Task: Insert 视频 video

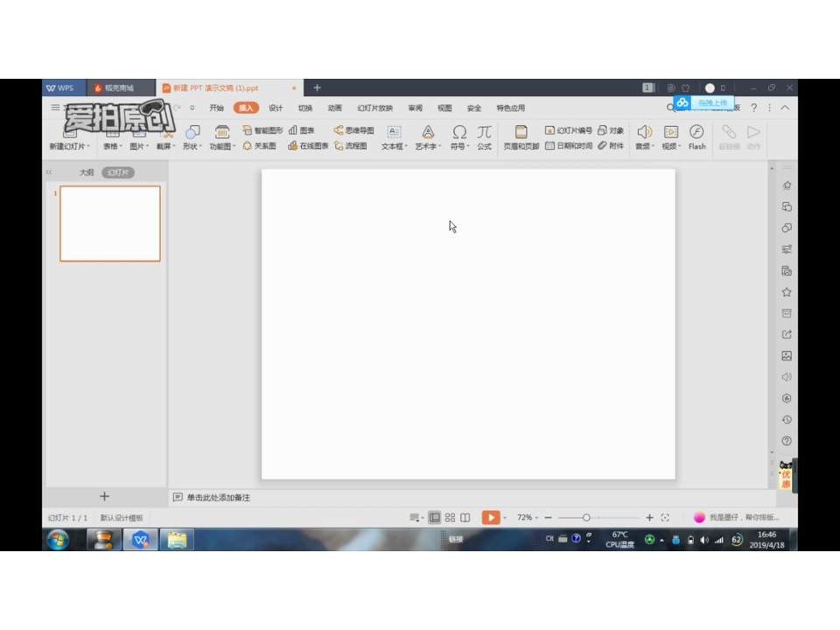Action: 671,137
